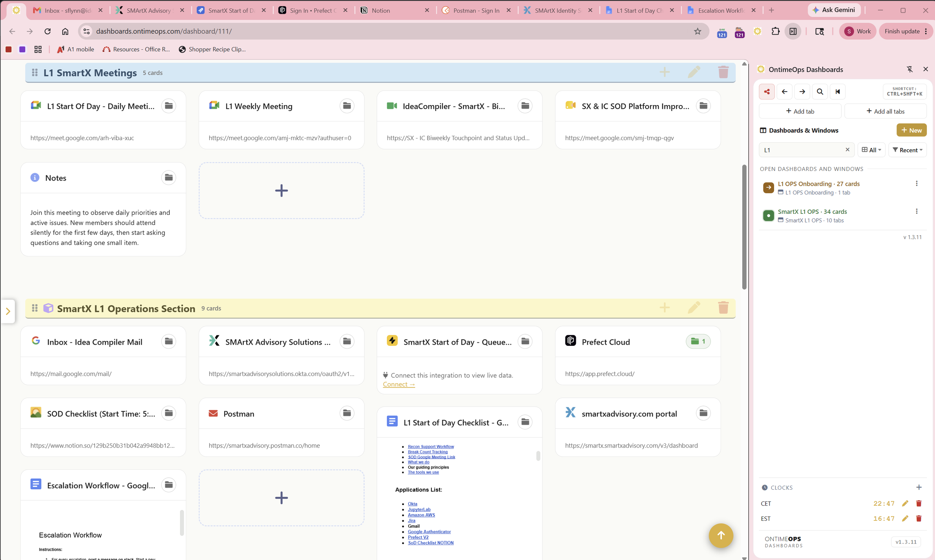This screenshot has width=935, height=560.
Task: Open the Okta link in Applications List
Action: coord(412,504)
